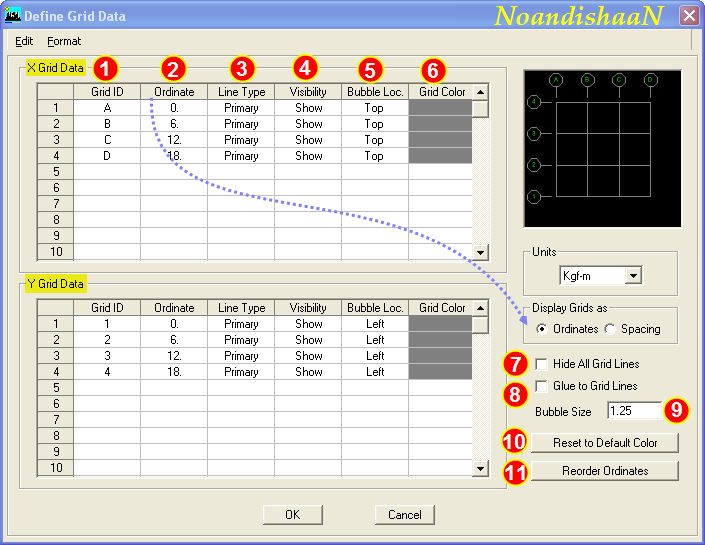The height and width of the screenshot is (545, 705).
Task: Enable Hide All Grid Lines checkbox
Action: 542,364
